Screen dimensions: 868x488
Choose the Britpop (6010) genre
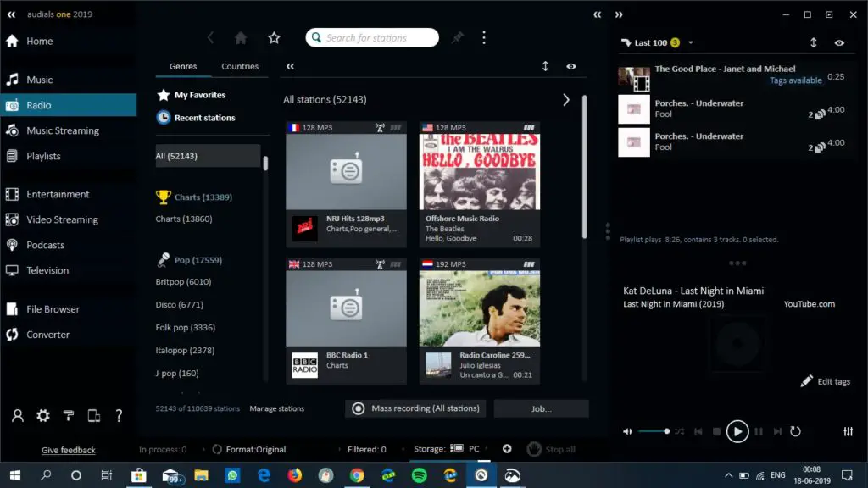click(x=183, y=281)
